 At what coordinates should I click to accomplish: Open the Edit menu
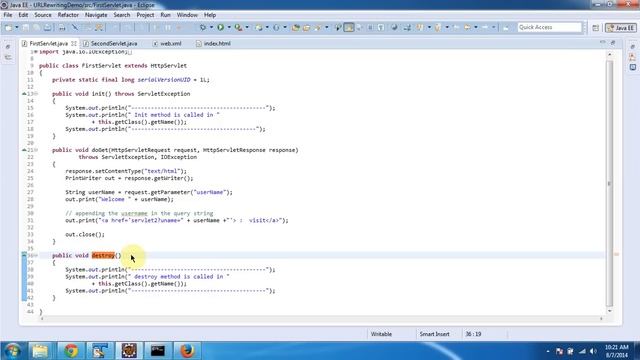23,15
